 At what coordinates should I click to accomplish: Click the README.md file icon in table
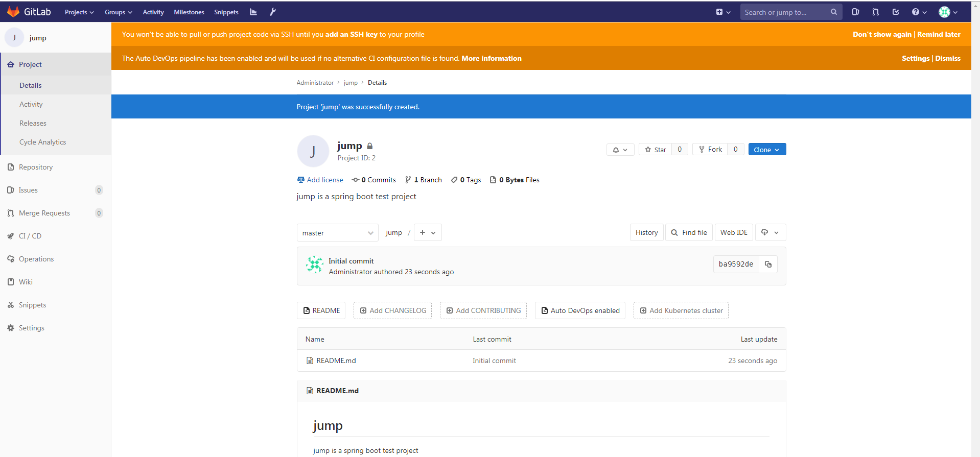(x=310, y=360)
